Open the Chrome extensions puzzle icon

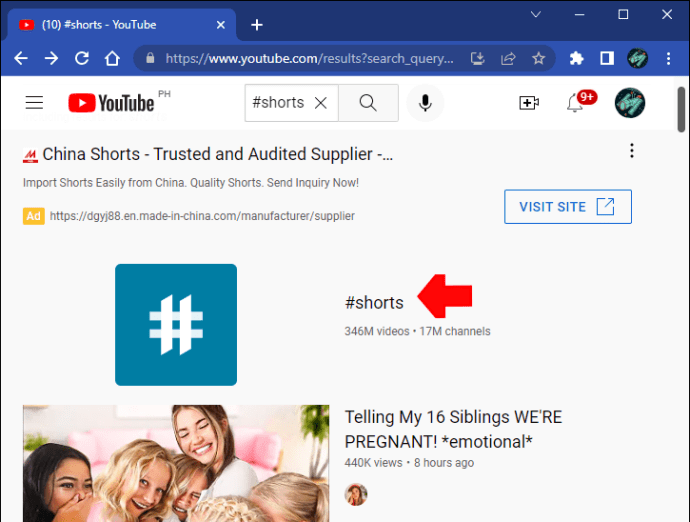point(576,58)
